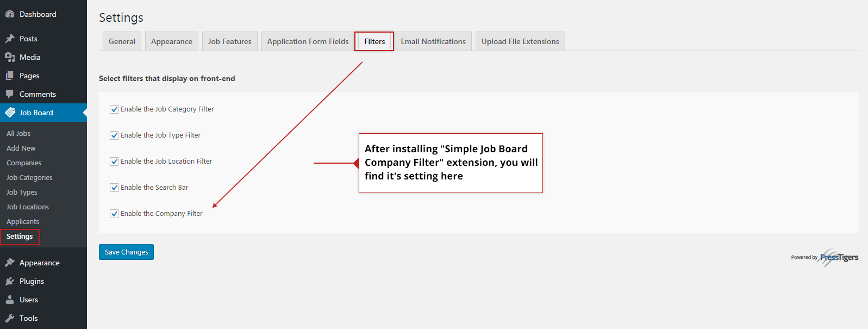The width and height of the screenshot is (868, 329).
Task: Click the Save Changes button
Action: 126,252
